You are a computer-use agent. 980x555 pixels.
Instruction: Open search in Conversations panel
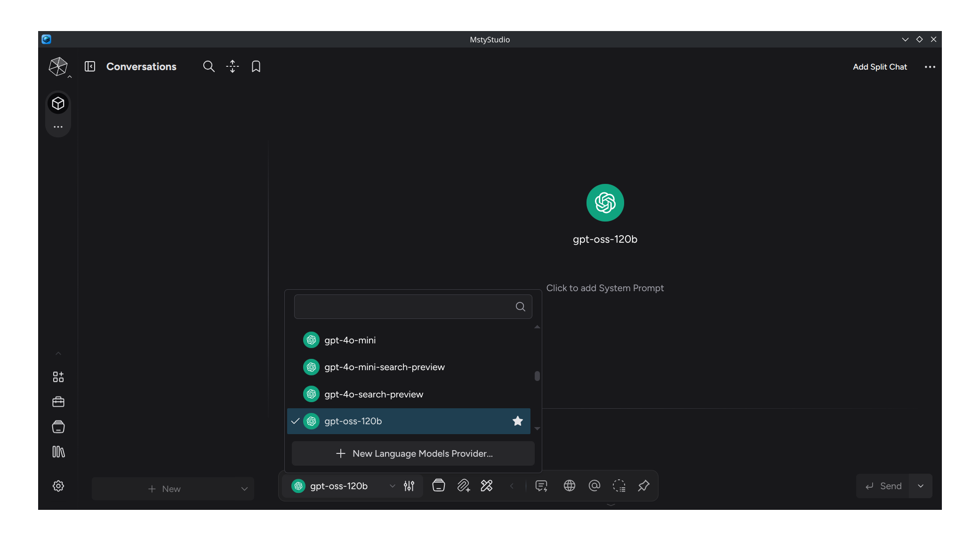coord(209,66)
